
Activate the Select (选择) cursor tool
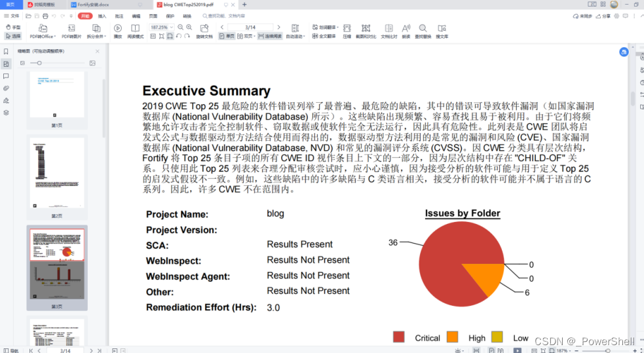pyautogui.click(x=13, y=36)
